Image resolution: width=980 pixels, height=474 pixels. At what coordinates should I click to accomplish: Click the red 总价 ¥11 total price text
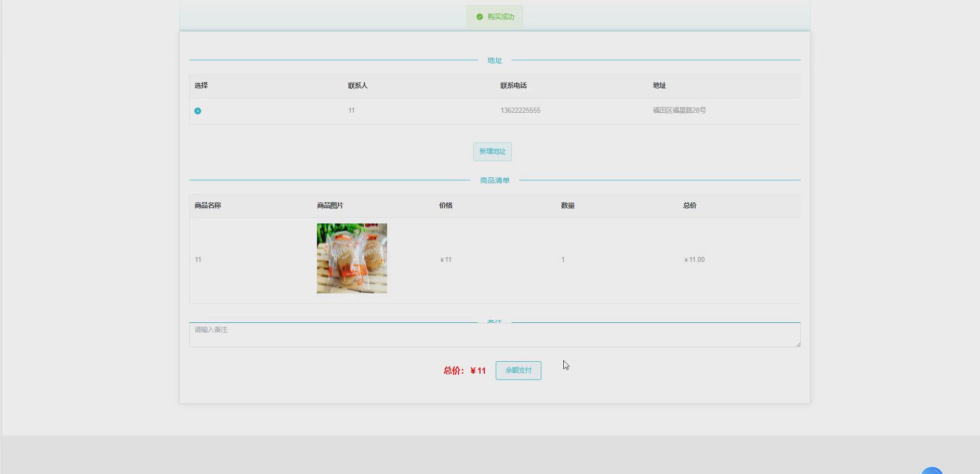pos(464,371)
